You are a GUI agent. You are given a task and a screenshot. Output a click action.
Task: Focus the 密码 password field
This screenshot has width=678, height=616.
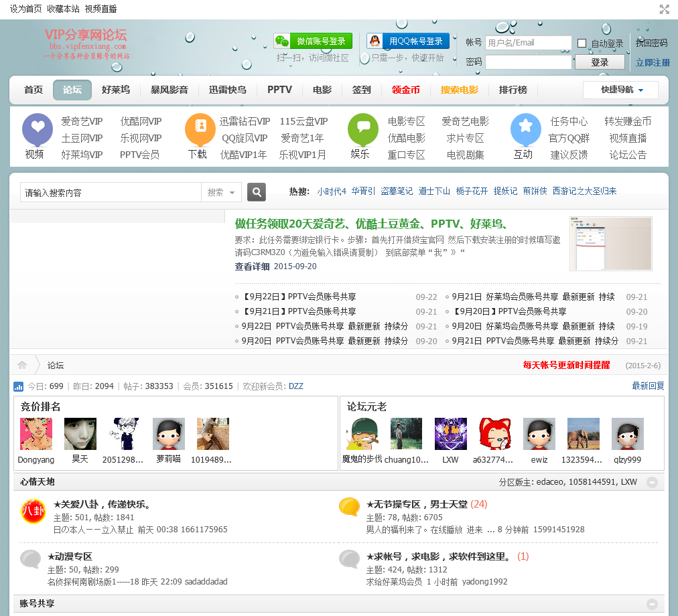pyautogui.click(x=528, y=62)
